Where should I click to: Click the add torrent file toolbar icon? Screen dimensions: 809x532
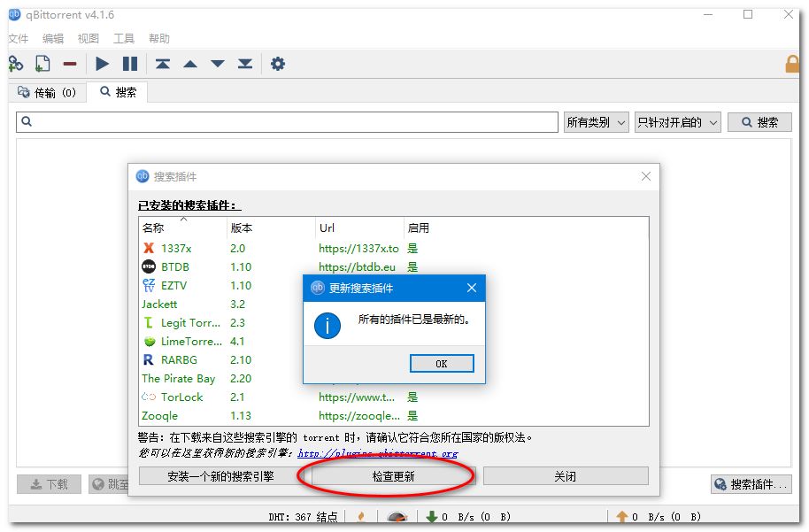[42, 64]
